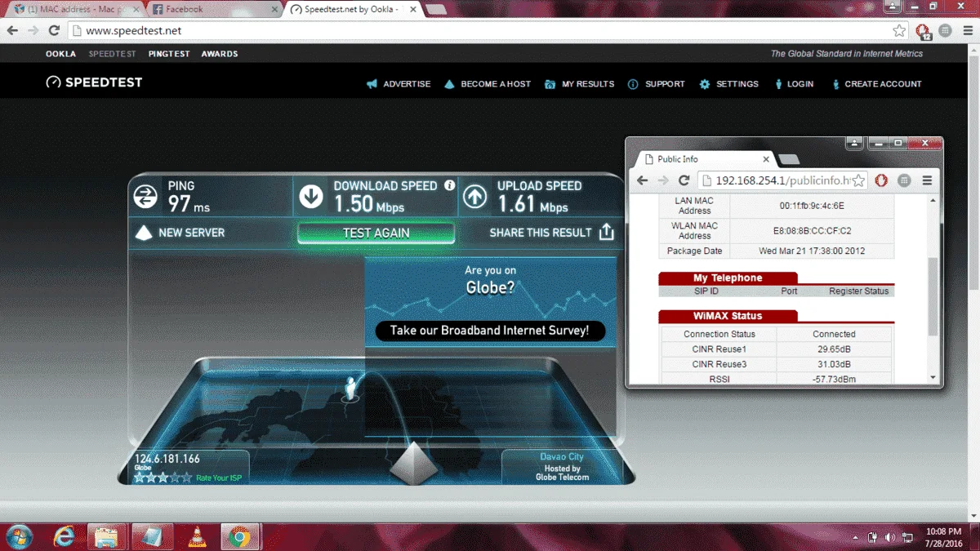
Task: Click the server pyramid at map bottom
Action: (415, 463)
